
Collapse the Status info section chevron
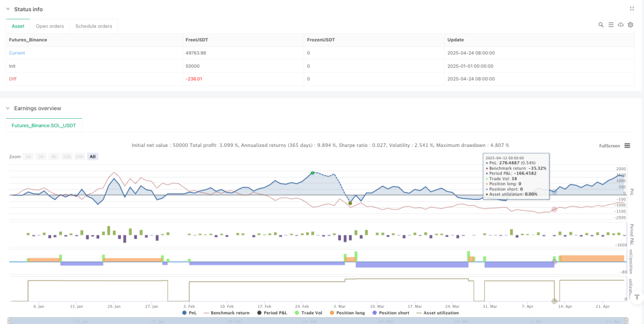pos(7,9)
